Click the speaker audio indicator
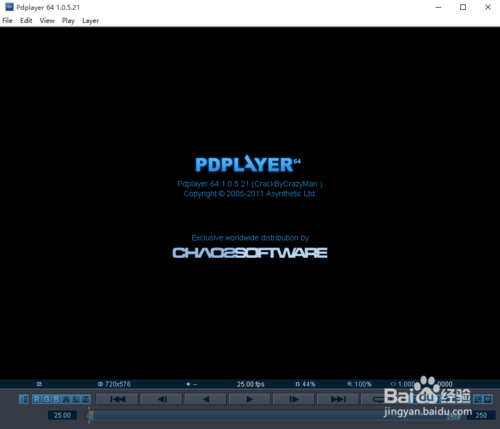Screen dimensions: 500x429 point(192,384)
